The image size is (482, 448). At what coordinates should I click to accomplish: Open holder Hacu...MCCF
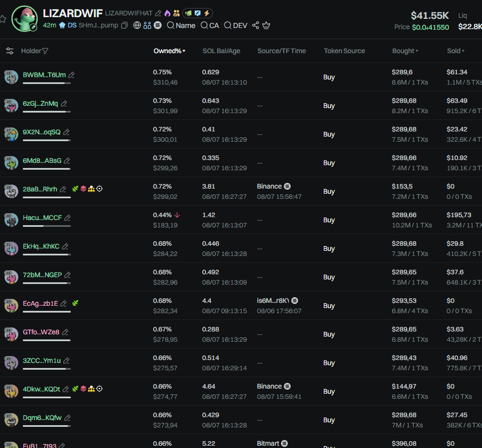[x=42, y=218]
